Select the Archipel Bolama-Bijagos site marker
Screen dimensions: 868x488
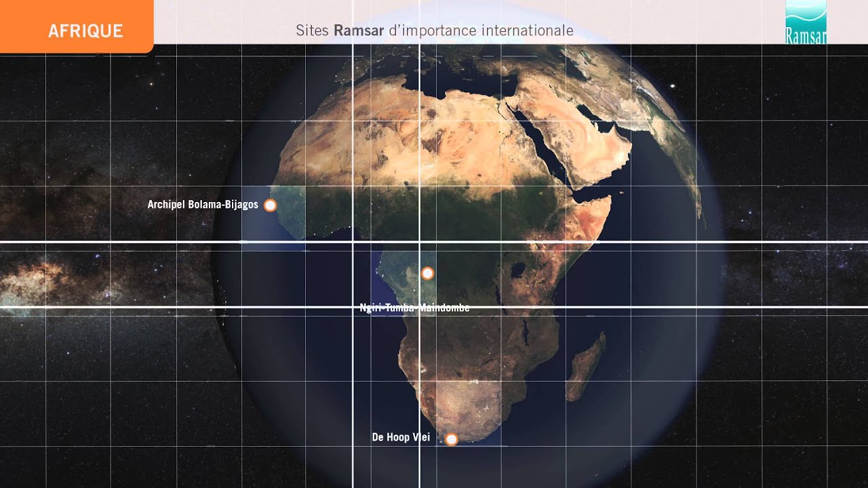(271, 205)
